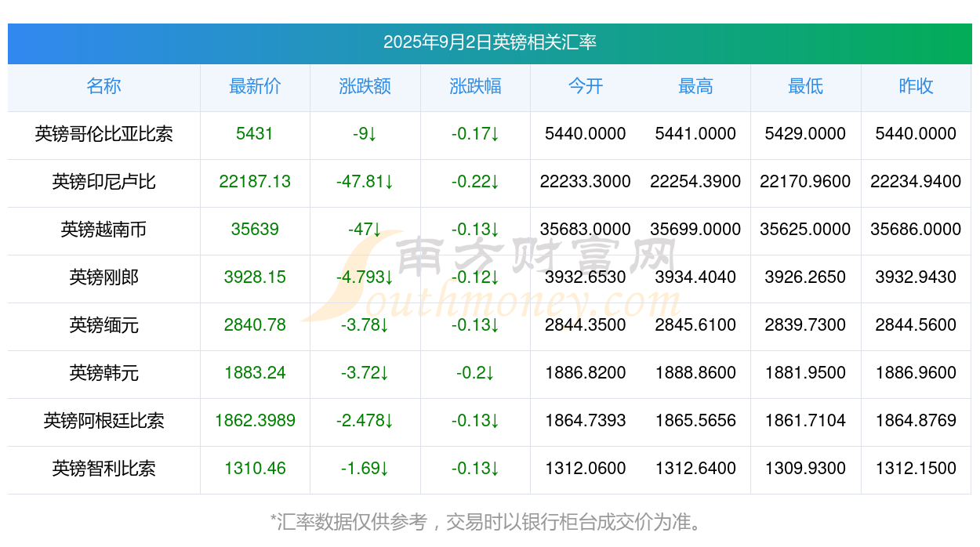980x547 pixels.
Task: Click change percent -0.2↓ for 英镑韩元
Action: coord(475,373)
